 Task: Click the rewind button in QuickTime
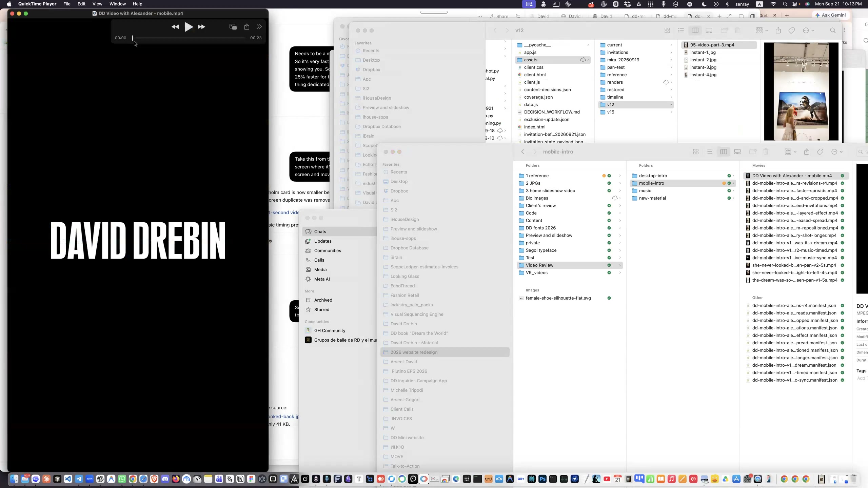click(175, 27)
